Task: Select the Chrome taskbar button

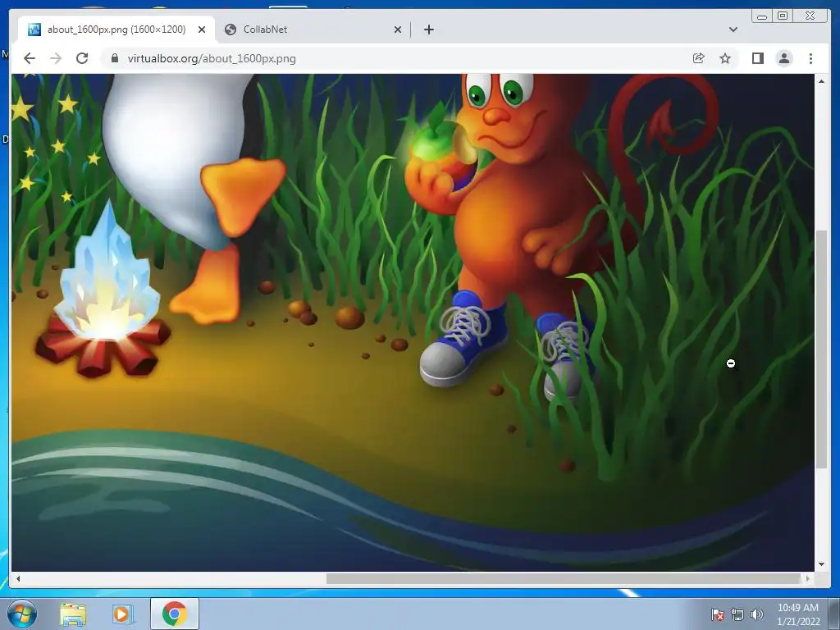Action: coord(175,614)
